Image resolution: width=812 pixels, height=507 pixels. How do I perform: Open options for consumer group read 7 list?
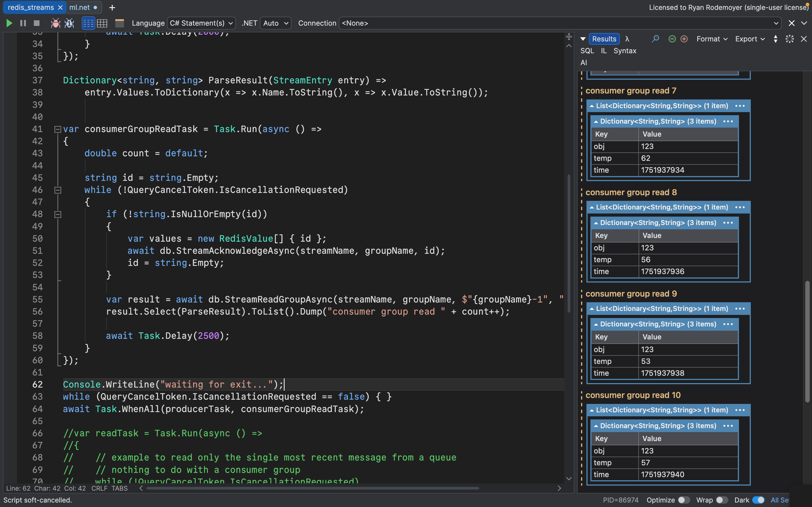click(740, 106)
